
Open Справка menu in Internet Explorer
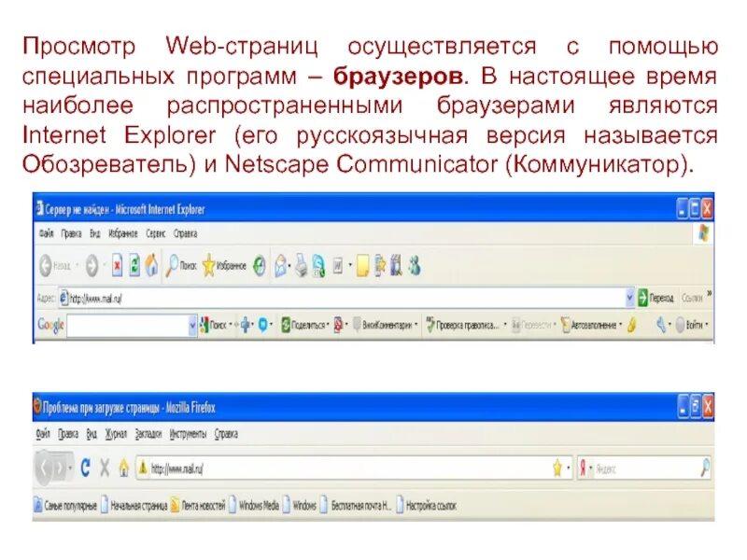185,234
